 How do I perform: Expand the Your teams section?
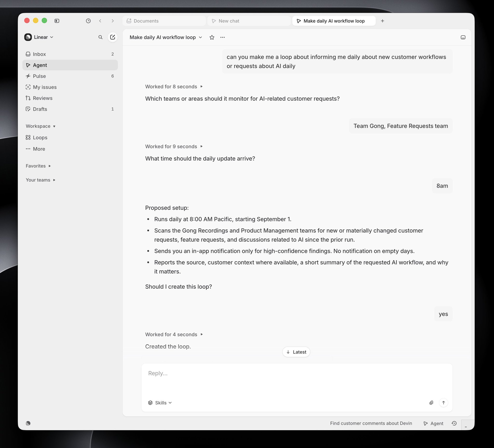click(41, 180)
